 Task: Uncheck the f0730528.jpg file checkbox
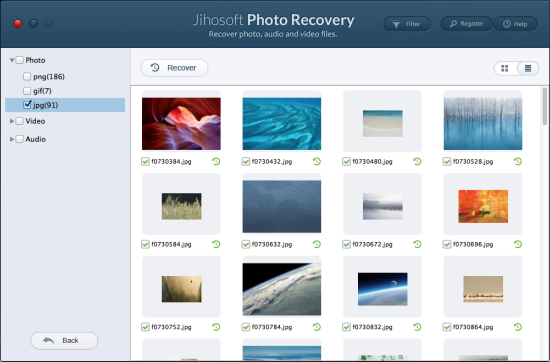tap(447, 161)
